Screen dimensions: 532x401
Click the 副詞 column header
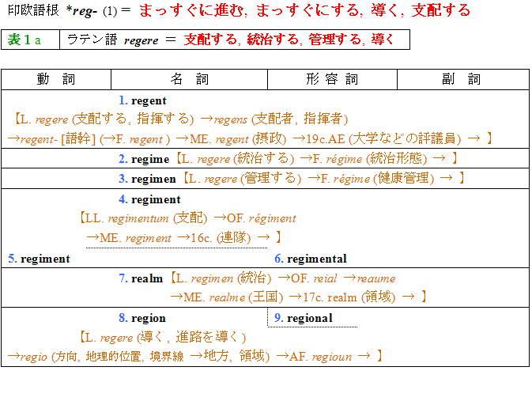coord(462,79)
